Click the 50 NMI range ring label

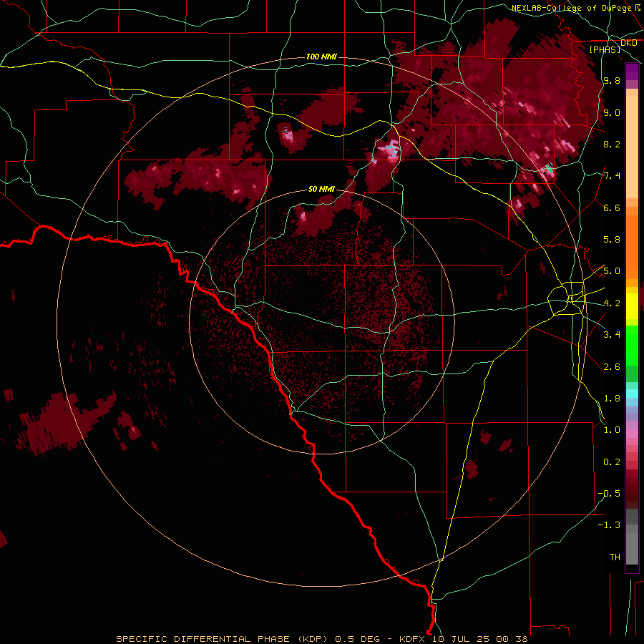point(321,190)
